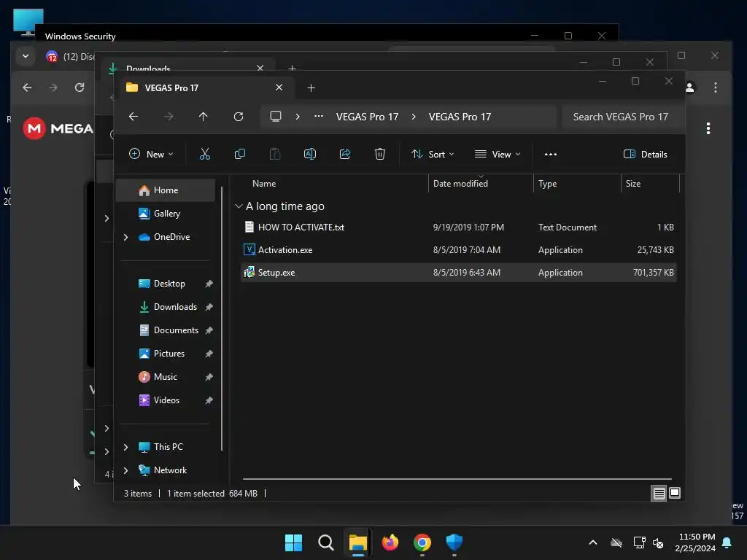Click the Search VEGAS Pro 17 box

point(623,117)
